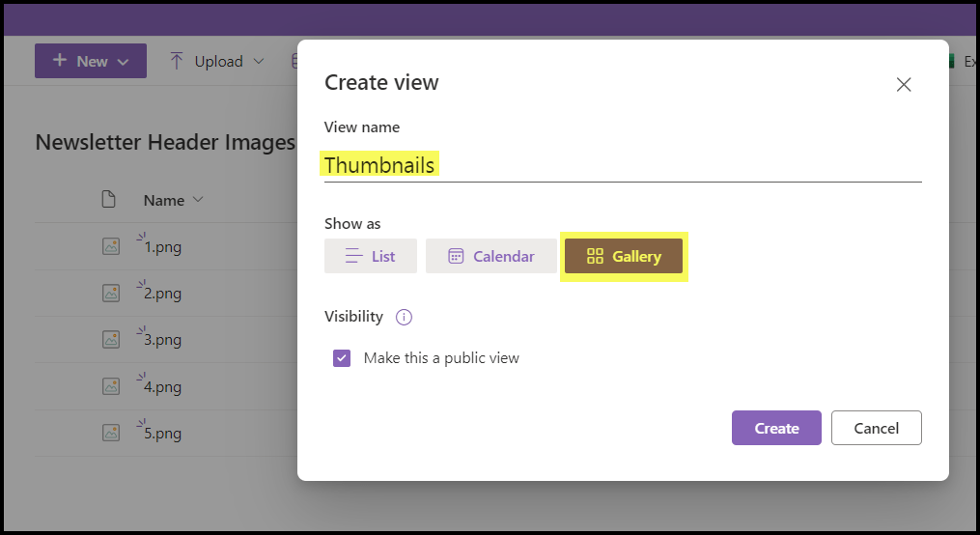
Task: Click the image file icon beside 4.png
Action: click(x=111, y=386)
